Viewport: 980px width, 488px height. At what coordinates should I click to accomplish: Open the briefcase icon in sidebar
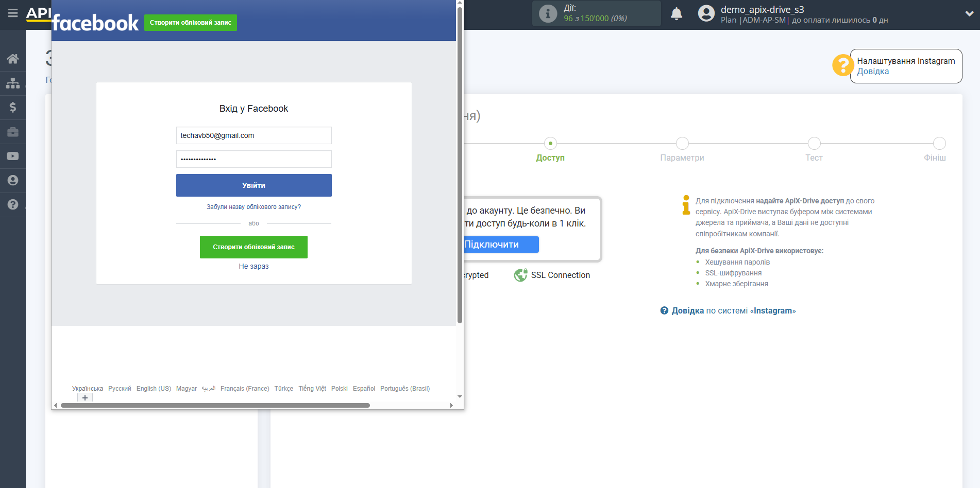pyautogui.click(x=13, y=132)
